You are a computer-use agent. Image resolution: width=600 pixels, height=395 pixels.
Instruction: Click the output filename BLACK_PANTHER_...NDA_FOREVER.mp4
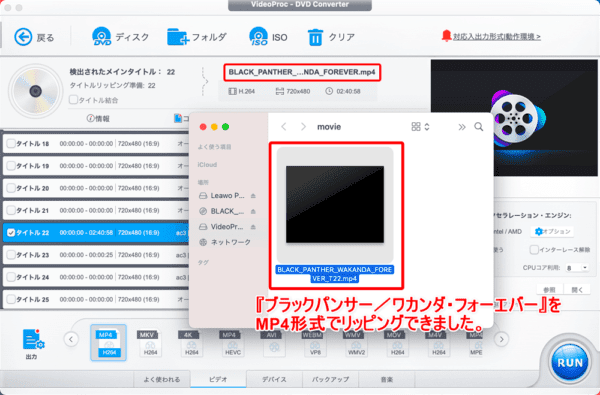(x=302, y=72)
